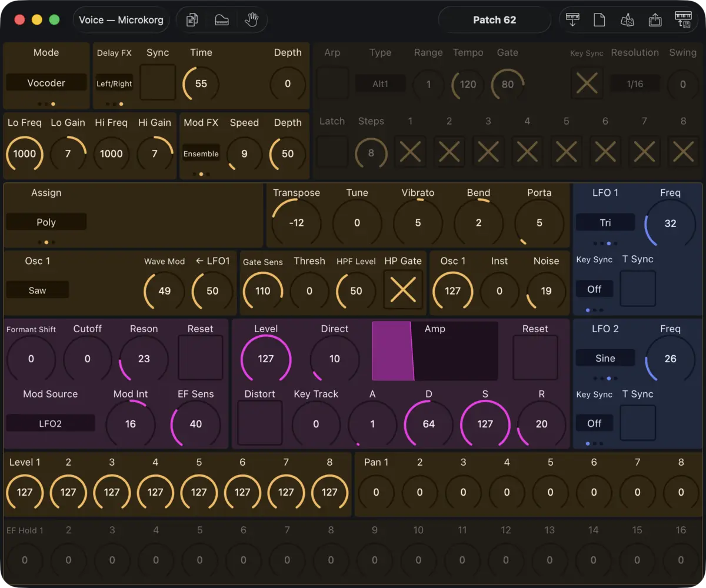Click the Voice — Microkorg title button
The height and width of the screenshot is (588, 706).
(121, 20)
